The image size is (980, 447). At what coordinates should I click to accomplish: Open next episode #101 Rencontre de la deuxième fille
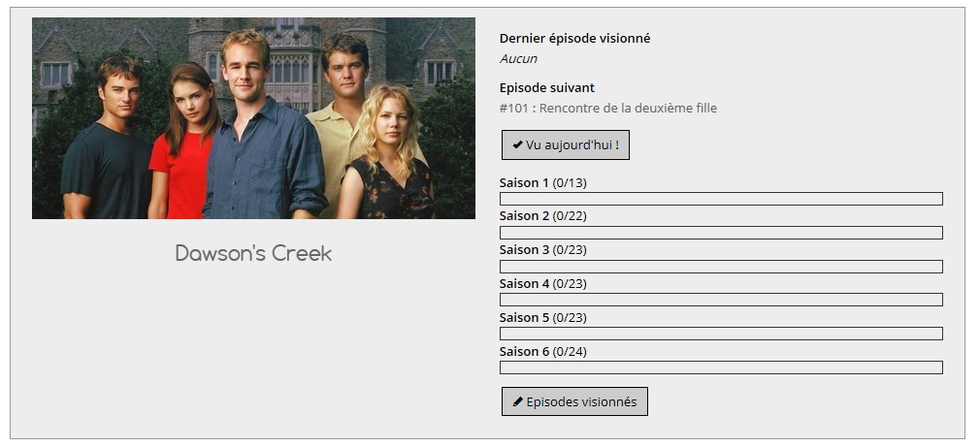pyautogui.click(x=608, y=108)
